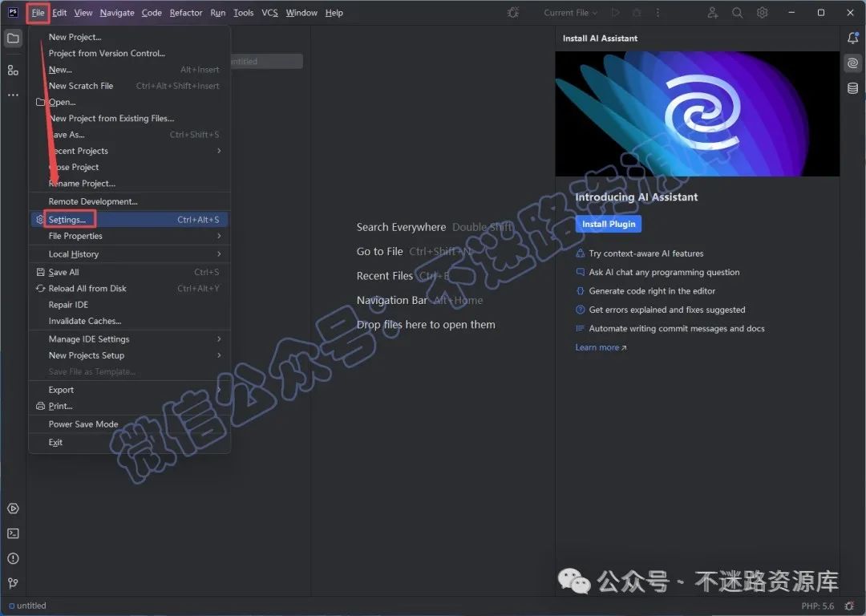
Task: Open the Project tool window folder icon
Action: 14,38
